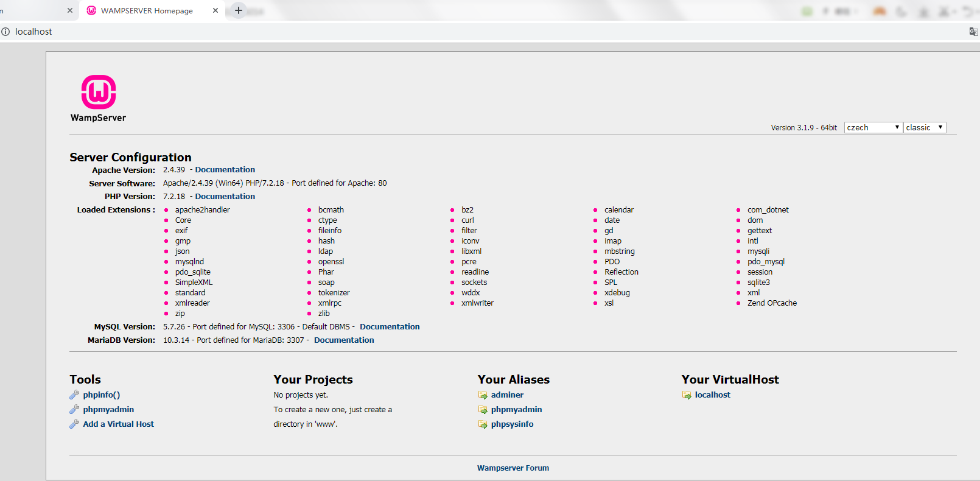The image size is (980, 481).
Task: Open MariaDB Version Documentation link
Action: pyautogui.click(x=344, y=340)
